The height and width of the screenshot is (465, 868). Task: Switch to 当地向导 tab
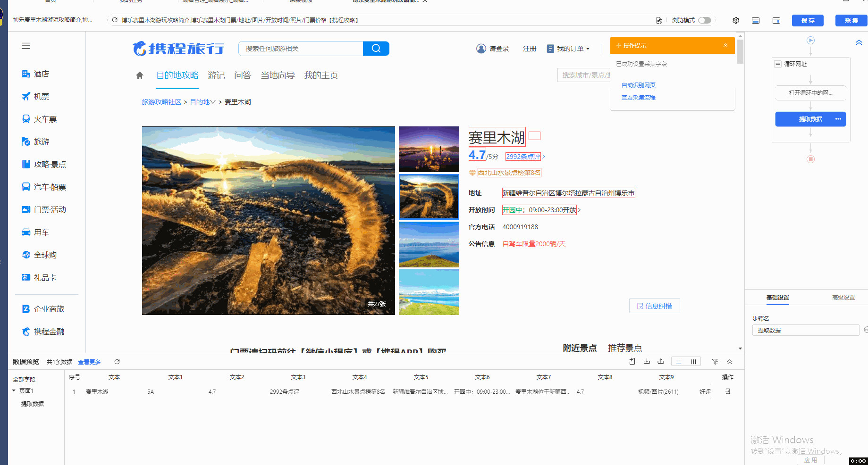[278, 75]
